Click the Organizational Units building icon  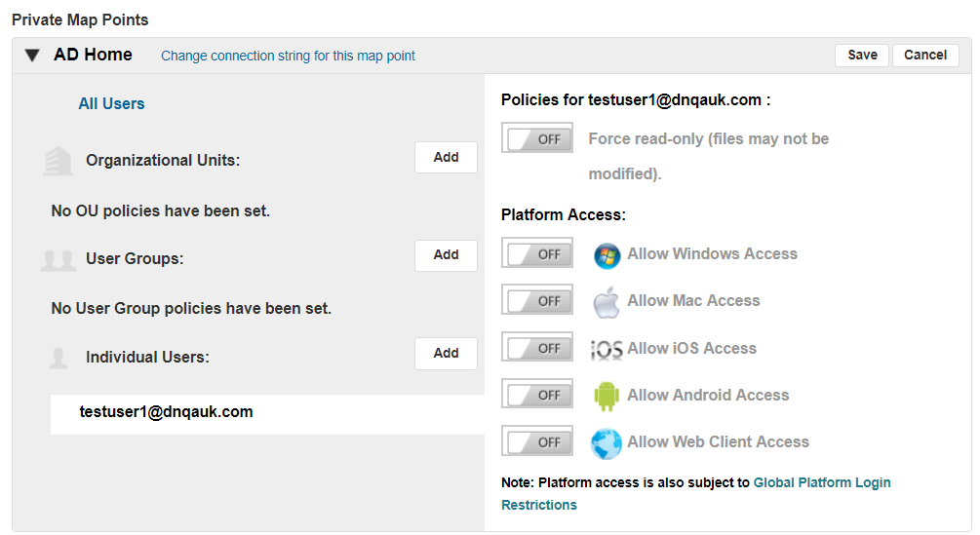click(x=59, y=161)
